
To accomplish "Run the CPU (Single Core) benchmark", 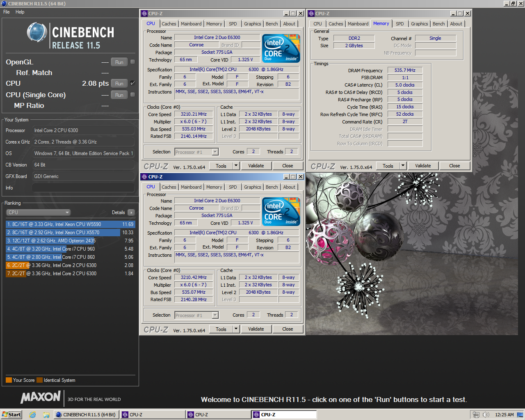I will (x=119, y=95).
